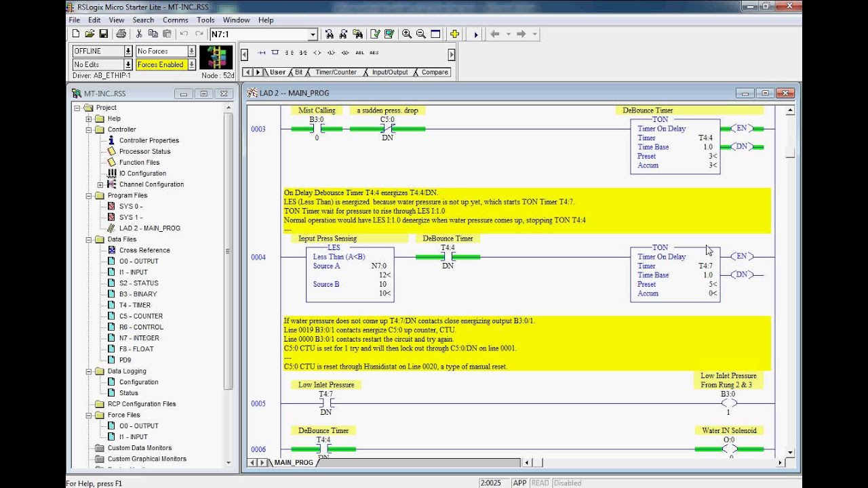The width and height of the screenshot is (868, 488).
Task: Select the Examine If Closed (XIC) instruction
Action: coord(290,53)
